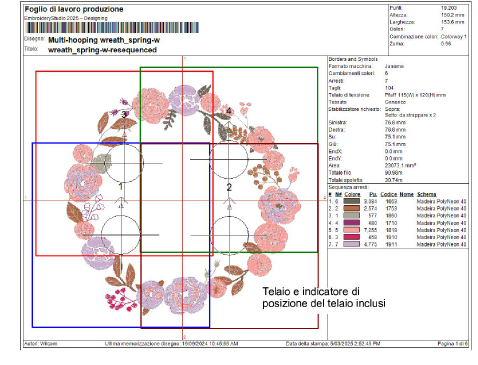The height and width of the screenshot is (365, 478).
Task: Click the barcode strip under the worksheet title
Action: 112,27
